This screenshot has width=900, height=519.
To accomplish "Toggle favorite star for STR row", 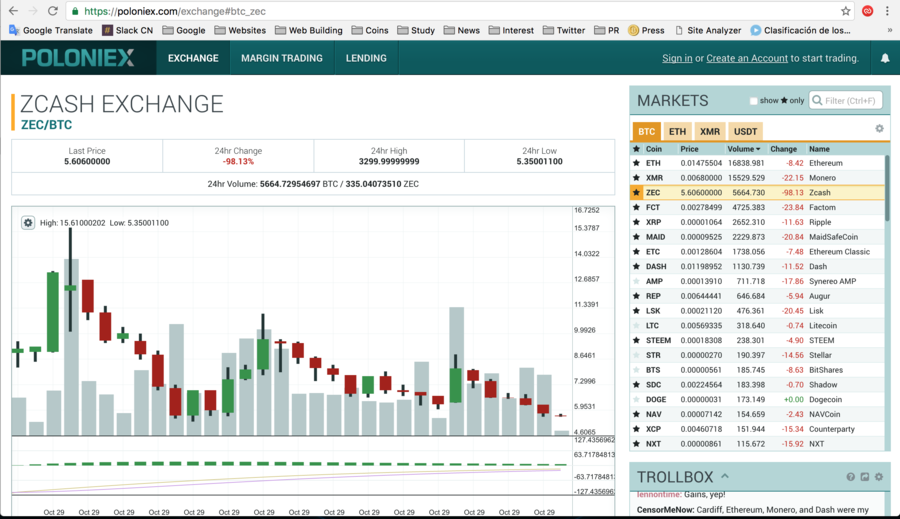I will 636,355.
